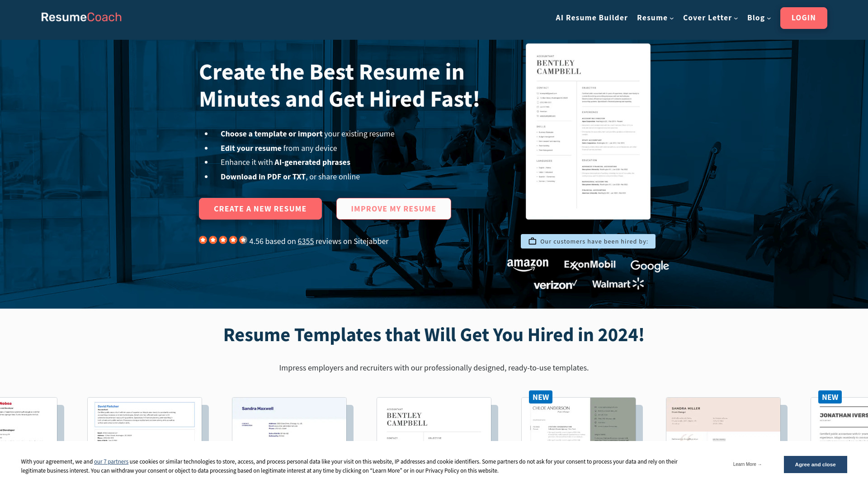Click the AI Resume Builder nav icon
Image resolution: width=868 pixels, height=488 pixels.
[591, 17]
